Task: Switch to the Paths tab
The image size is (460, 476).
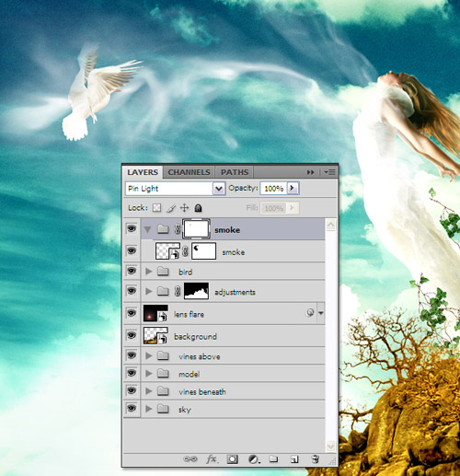Action: [235, 172]
